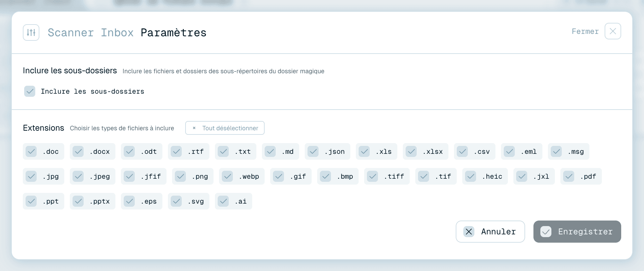The image size is (644, 271).
Task: Toggle the .heic extension checkbox
Action: coord(471,176)
